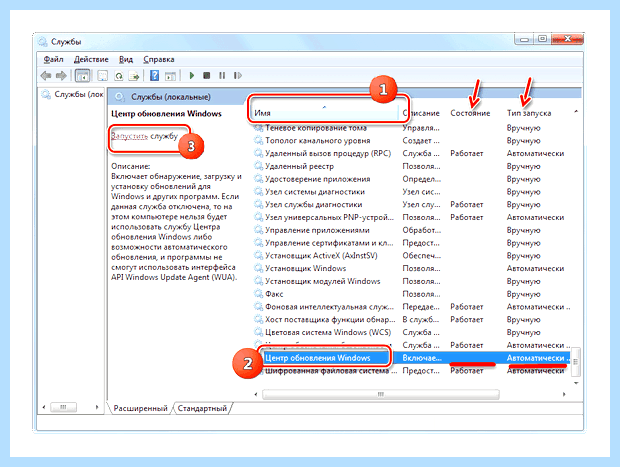
Task: Sort by the Описание column header
Action: 422,113
